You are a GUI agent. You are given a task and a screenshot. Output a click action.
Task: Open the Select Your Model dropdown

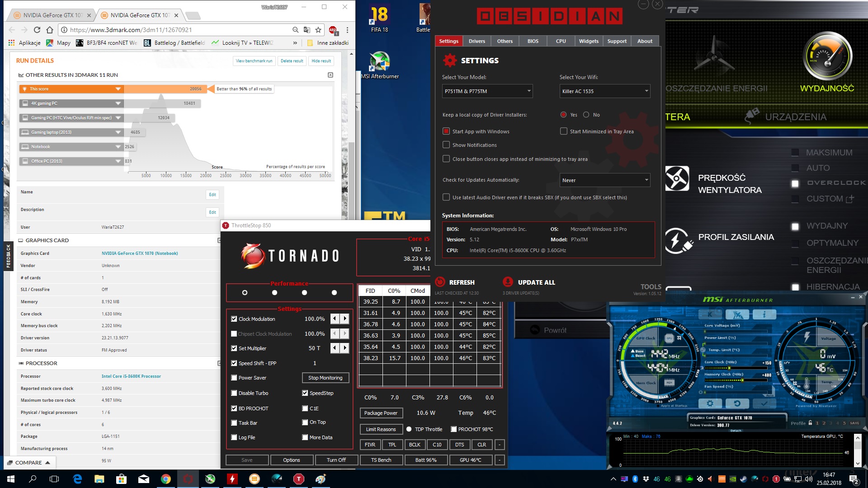click(x=487, y=91)
